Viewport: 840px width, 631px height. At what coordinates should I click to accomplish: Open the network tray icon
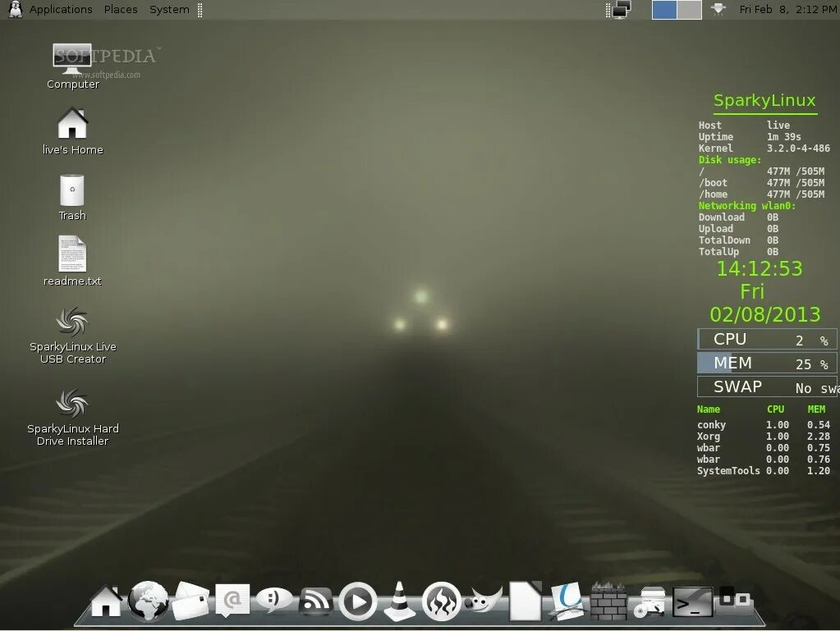coord(718,9)
